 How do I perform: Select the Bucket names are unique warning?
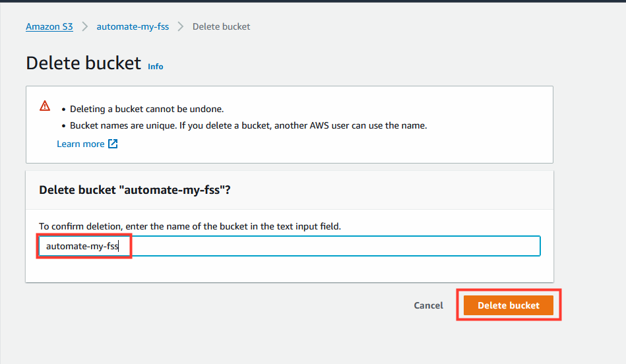point(248,126)
